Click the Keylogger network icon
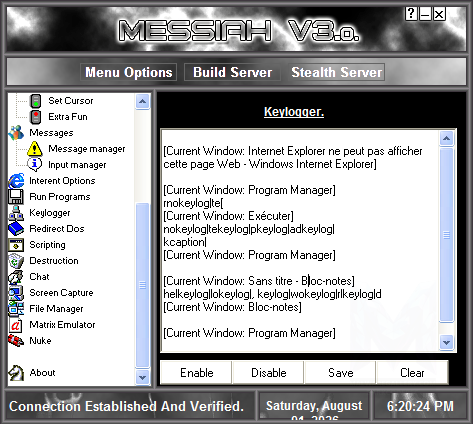473x424 pixels. [16, 213]
